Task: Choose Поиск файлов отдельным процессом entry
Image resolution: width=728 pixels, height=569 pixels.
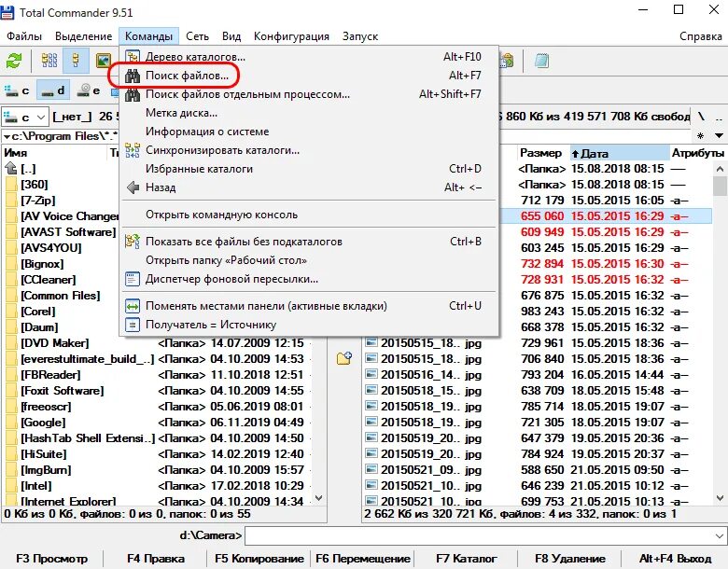Action: (x=309, y=94)
